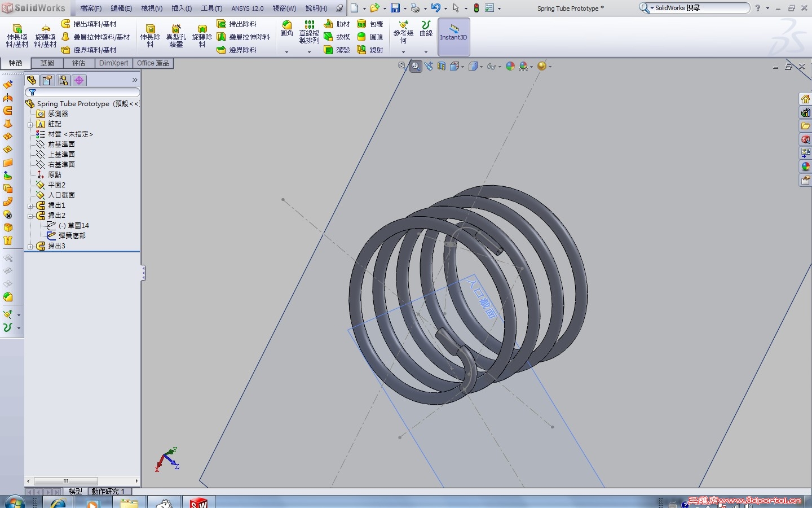The image size is (812, 508).
Task: Select the 伸長填料/基材 extrude boss tool
Action: [x=17, y=36]
